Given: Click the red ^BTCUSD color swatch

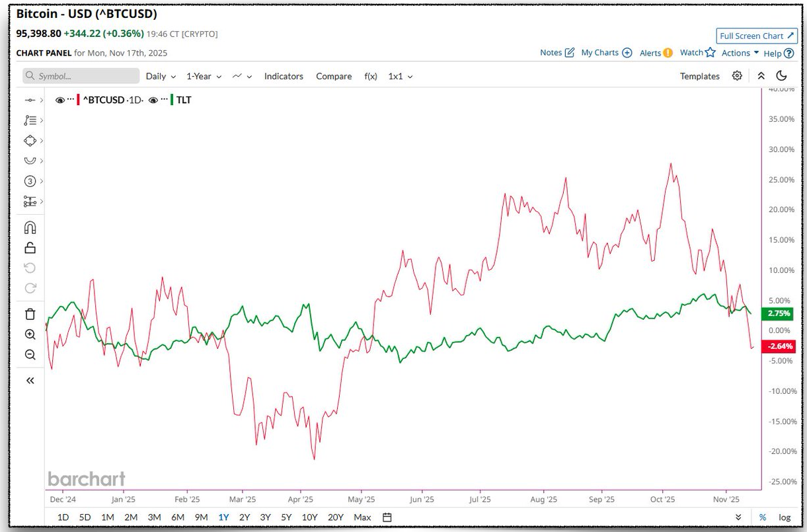Looking at the screenshot, I should click(x=79, y=100).
